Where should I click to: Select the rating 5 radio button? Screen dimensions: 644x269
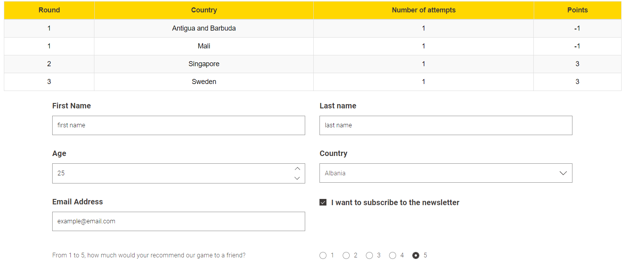416,255
